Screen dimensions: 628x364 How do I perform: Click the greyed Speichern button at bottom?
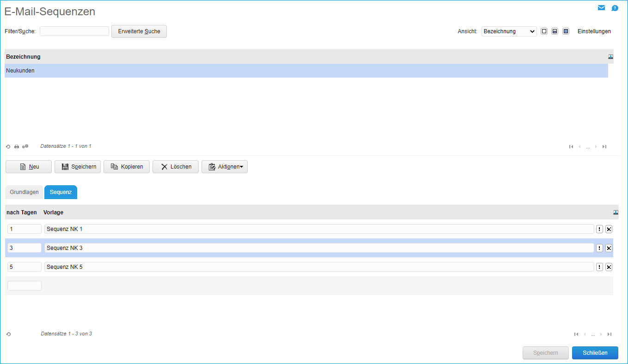point(546,353)
